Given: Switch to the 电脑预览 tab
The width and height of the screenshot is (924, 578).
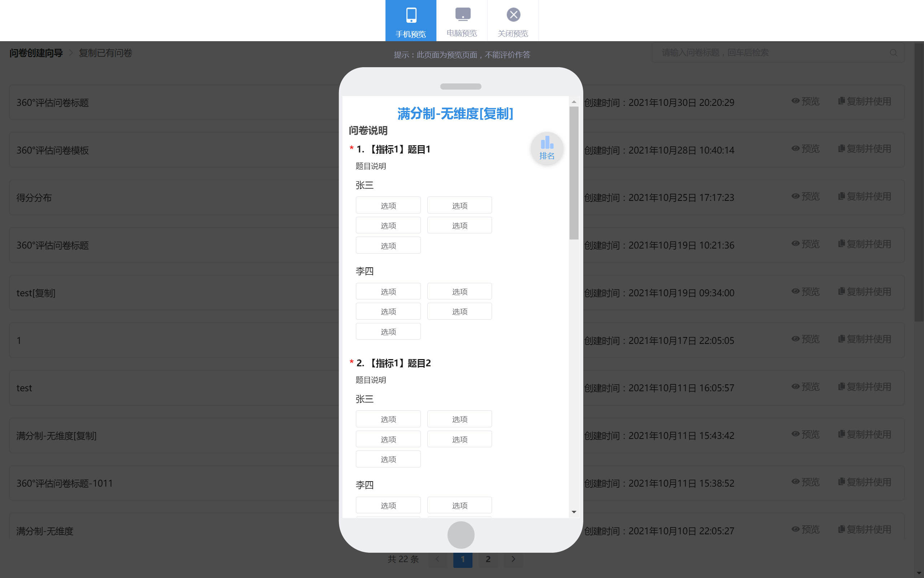Looking at the screenshot, I should [x=462, y=21].
